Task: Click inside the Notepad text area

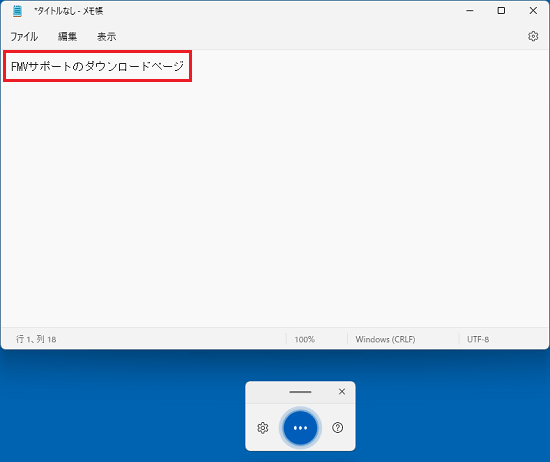Action: pos(275,188)
